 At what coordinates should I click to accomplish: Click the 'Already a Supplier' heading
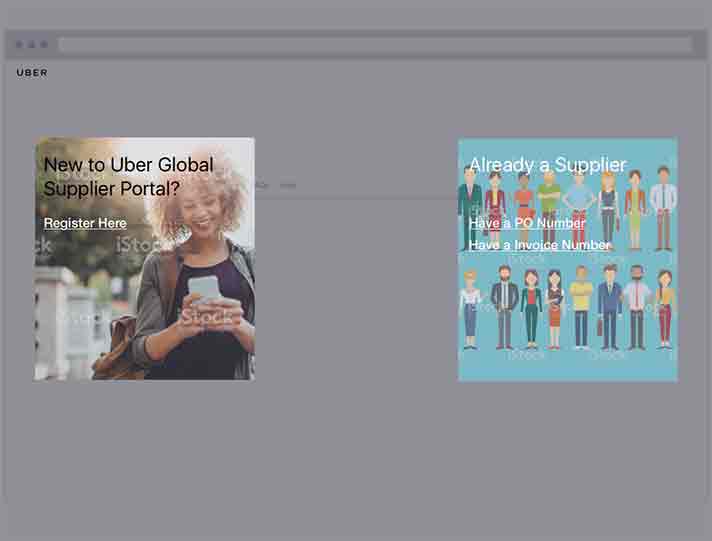tap(548, 164)
